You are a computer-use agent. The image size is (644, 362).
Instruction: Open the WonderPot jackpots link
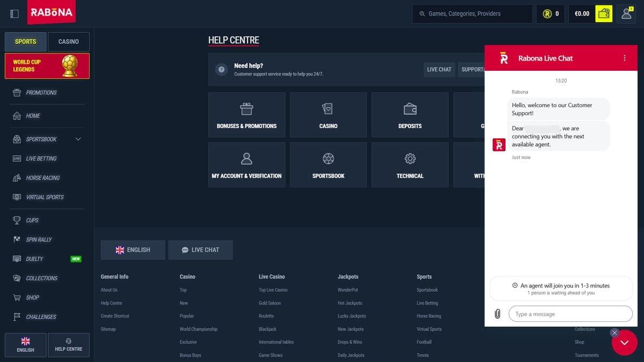tap(348, 290)
